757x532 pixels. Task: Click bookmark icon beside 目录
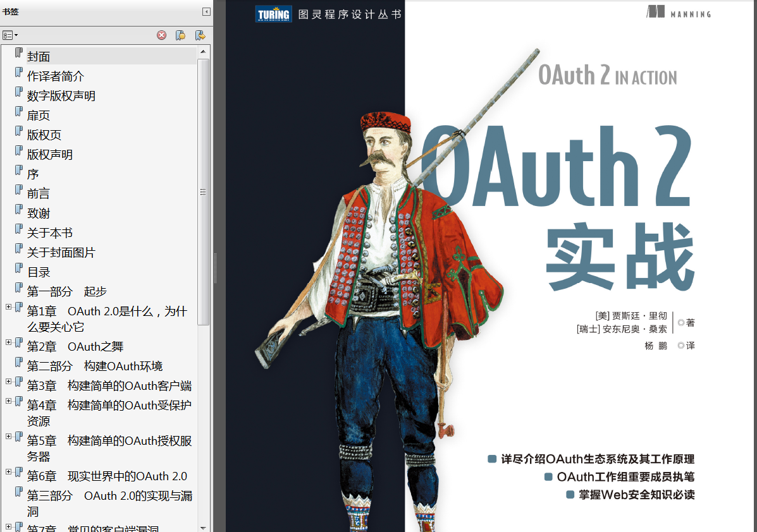19,268
